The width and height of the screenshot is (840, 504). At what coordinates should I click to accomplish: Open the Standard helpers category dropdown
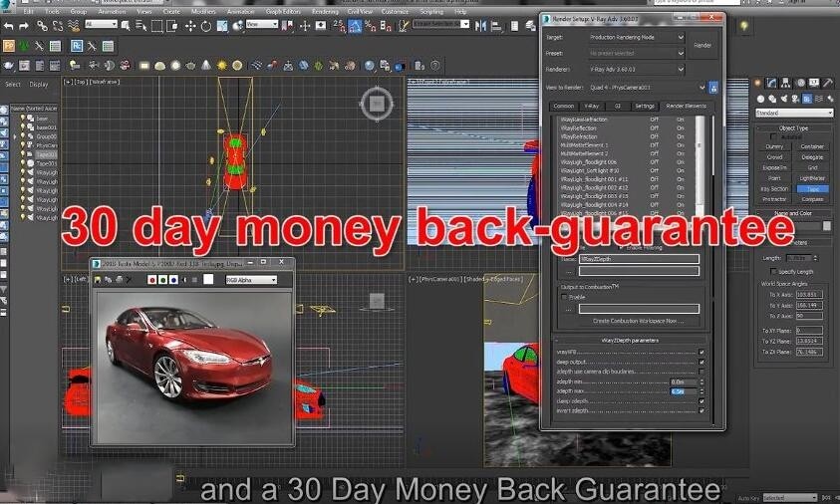[x=794, y=113]
